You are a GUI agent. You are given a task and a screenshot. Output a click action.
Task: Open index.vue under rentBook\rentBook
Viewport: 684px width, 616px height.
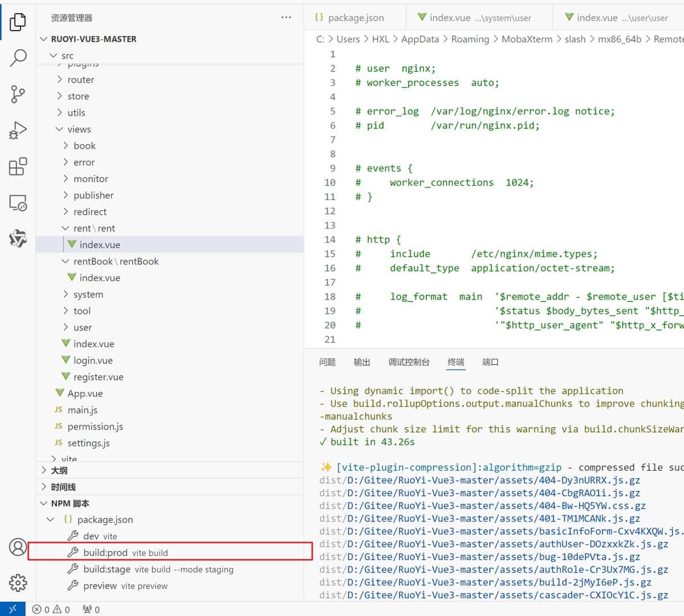pyautogui.click(x=170, y=278)
